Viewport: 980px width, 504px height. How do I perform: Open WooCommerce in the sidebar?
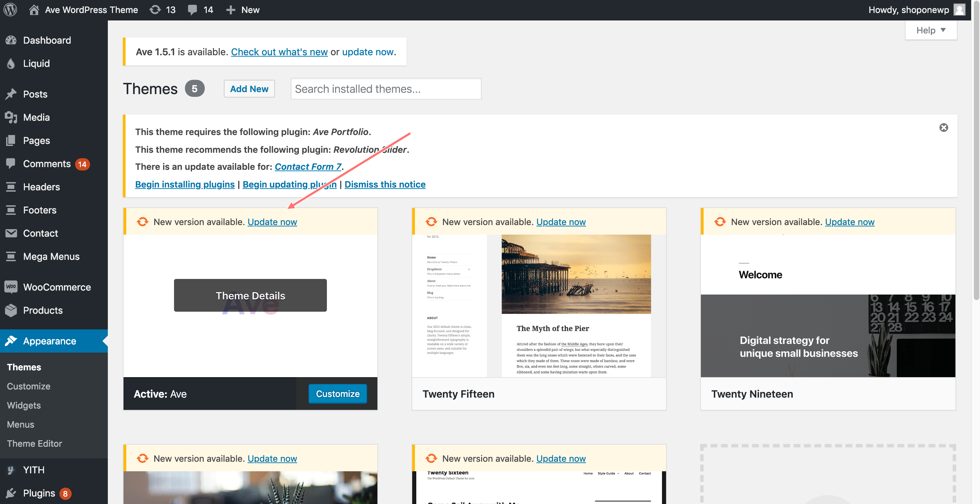(57, 287)
